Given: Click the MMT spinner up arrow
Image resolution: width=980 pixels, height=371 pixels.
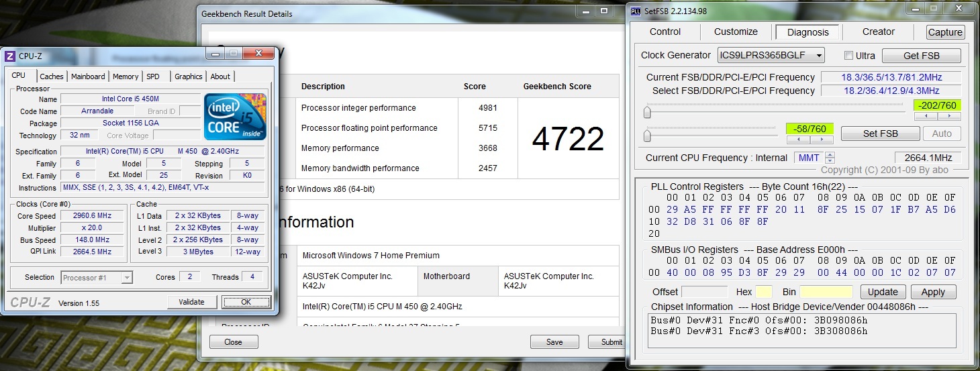Looking at the screenshot, I should (830, 155).
